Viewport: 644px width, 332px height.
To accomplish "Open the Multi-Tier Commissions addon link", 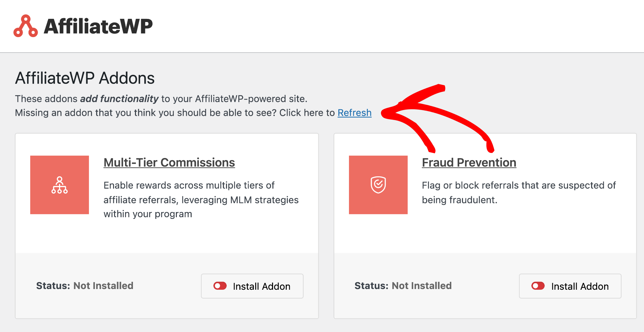I will (169, 163).
